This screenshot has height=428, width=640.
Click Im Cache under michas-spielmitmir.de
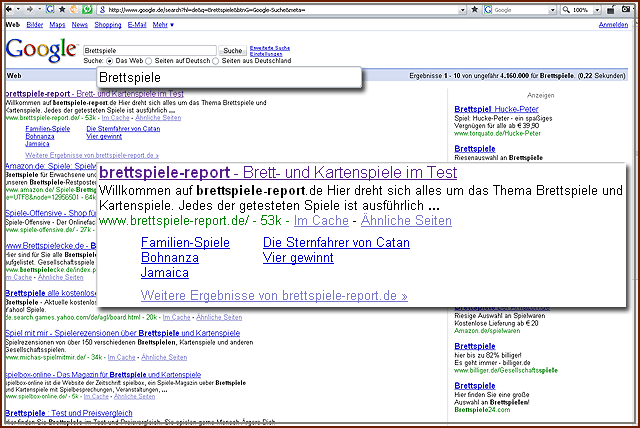121,357
